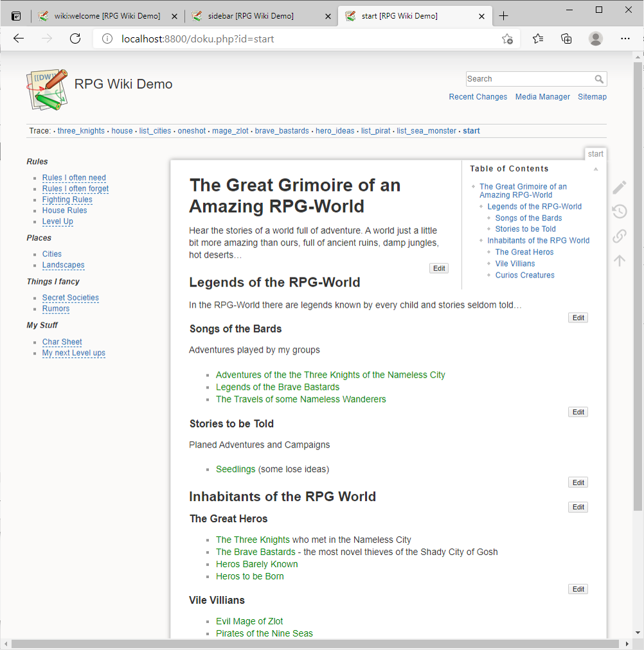Open sidebar link Landscapes
This screenshot has height=650, width=644.
click(64, 265)
